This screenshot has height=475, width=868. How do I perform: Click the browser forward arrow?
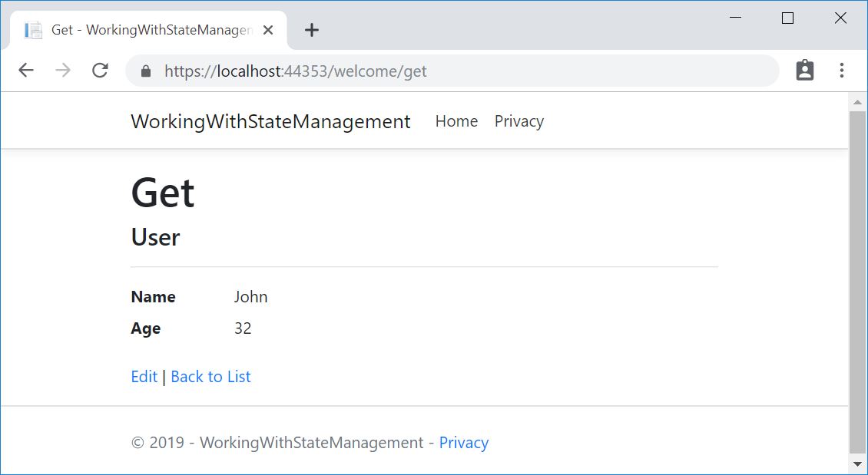coord(63,71)
